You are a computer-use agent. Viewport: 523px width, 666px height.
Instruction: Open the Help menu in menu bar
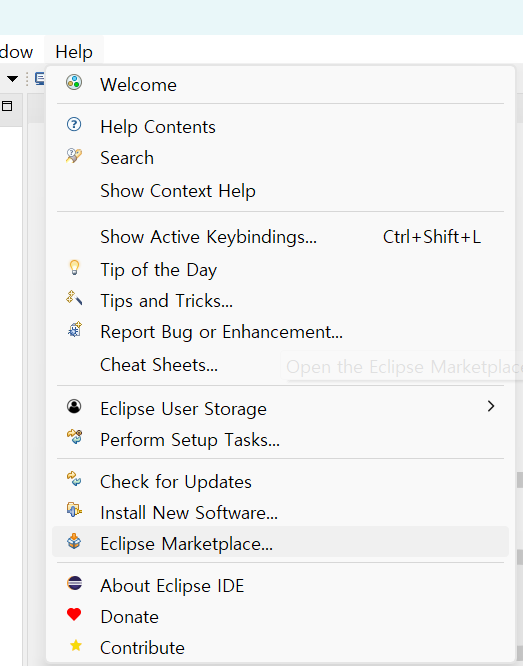coord(74,52)
